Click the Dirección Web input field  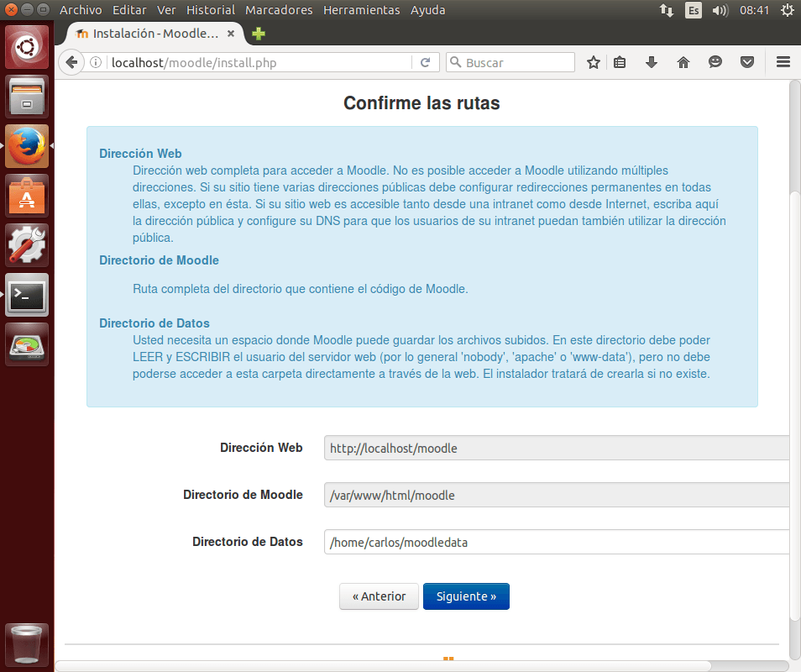[x=557, y=449]
